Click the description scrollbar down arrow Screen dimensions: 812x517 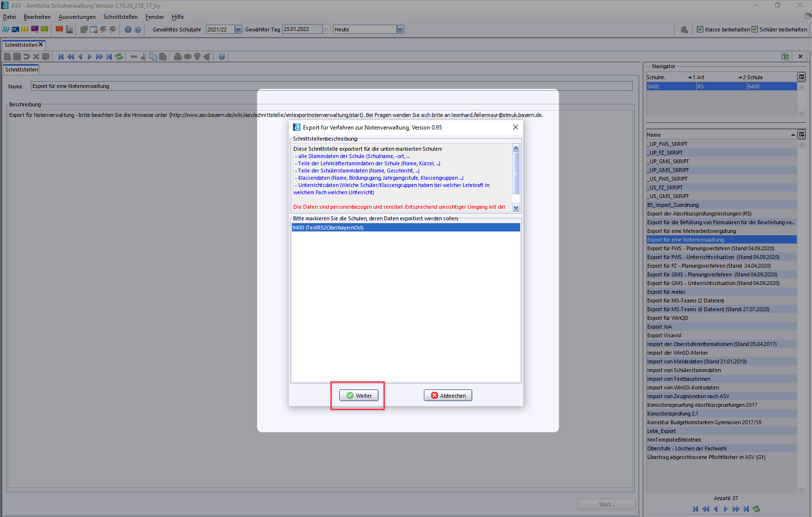tap(516, 208)
